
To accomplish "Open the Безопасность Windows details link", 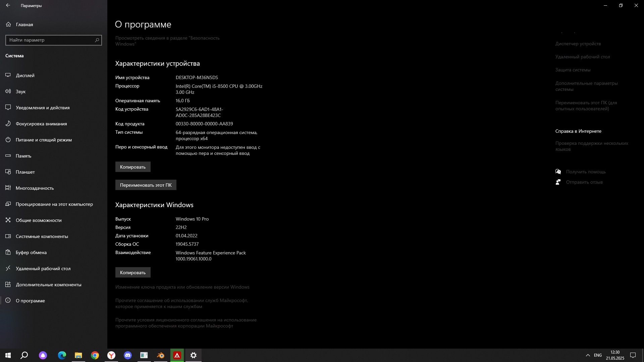I will tap(167, 41).
